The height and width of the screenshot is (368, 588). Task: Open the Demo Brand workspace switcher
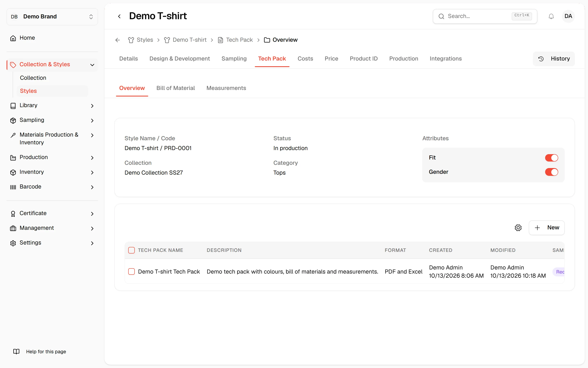click(x=52, y=17)
